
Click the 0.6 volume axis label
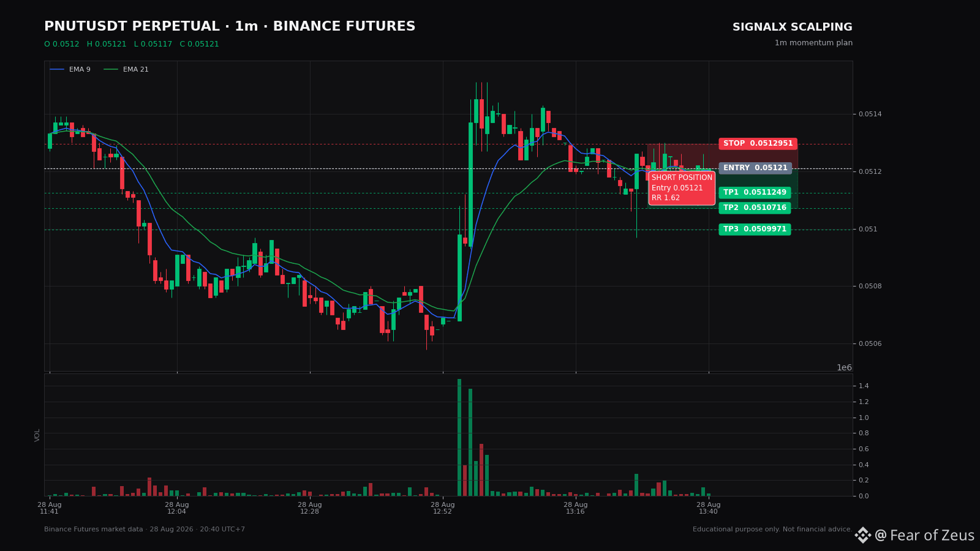[864, 449]
